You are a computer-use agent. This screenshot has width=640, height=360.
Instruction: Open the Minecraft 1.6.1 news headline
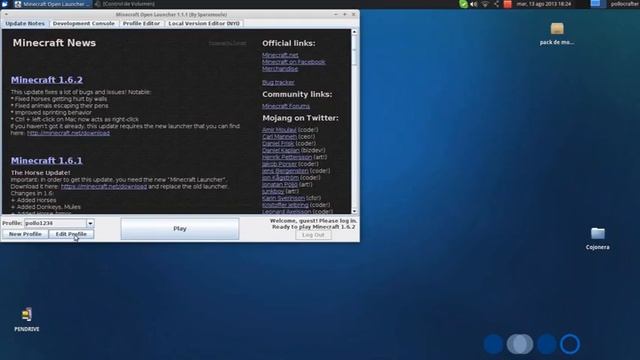(x=47, y=161)
